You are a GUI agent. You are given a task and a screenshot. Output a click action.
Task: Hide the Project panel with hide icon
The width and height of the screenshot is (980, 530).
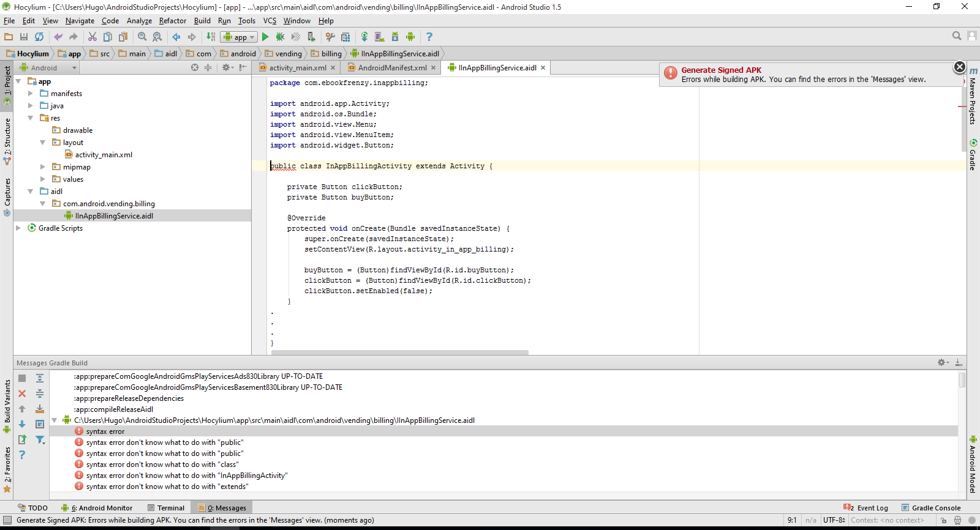243,67
